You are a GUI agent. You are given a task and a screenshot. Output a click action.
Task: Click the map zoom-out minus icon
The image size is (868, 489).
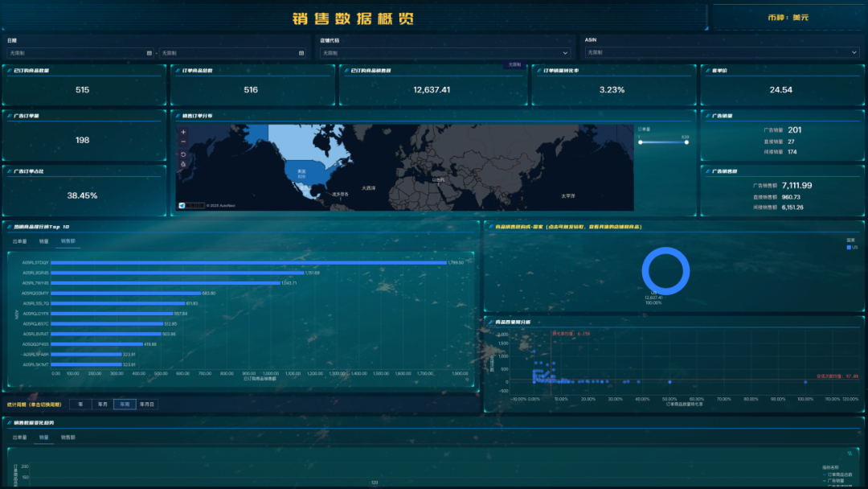pyautogui.click(x=183, y=142)
